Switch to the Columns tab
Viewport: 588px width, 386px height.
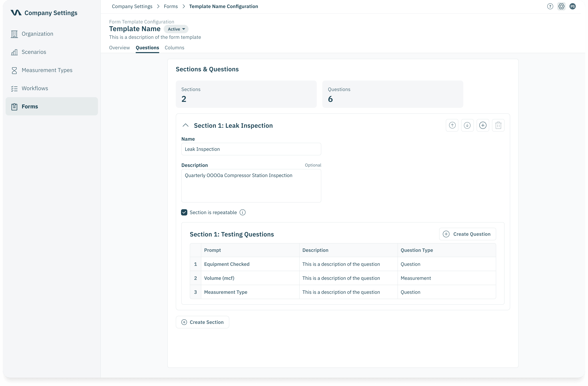click(x=174, y=48)
